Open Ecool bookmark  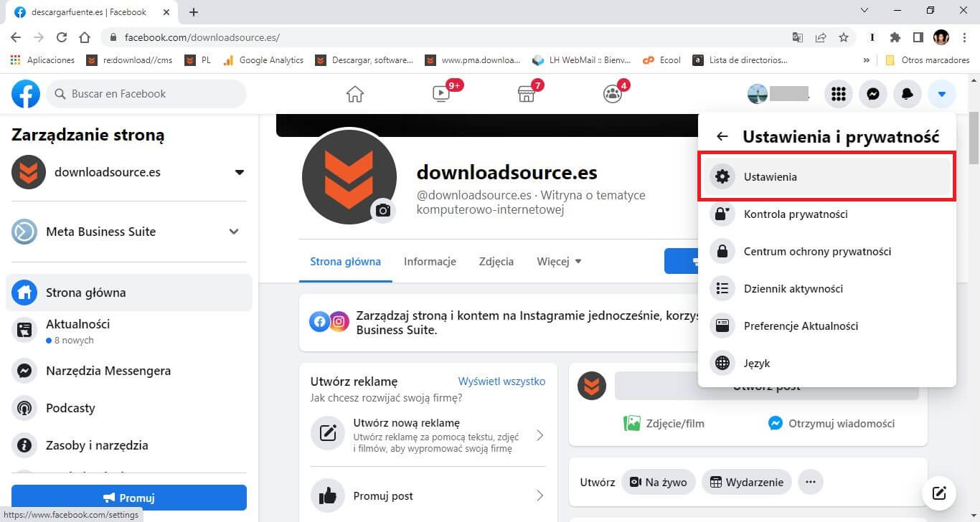pos(661,60)
